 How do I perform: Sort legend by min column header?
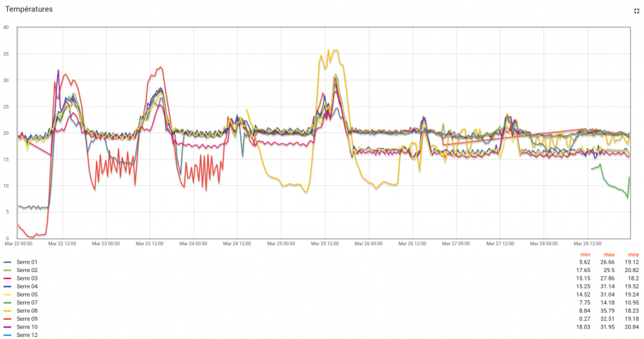point(585,255)
